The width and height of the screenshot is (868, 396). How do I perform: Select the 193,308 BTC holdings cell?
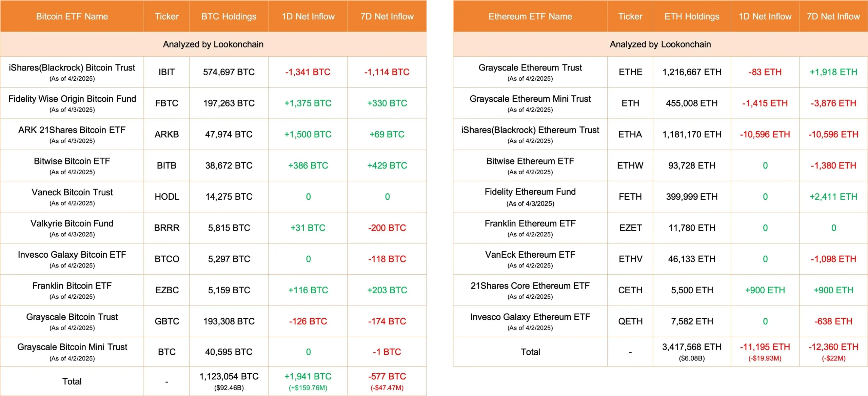coord(229,321)
